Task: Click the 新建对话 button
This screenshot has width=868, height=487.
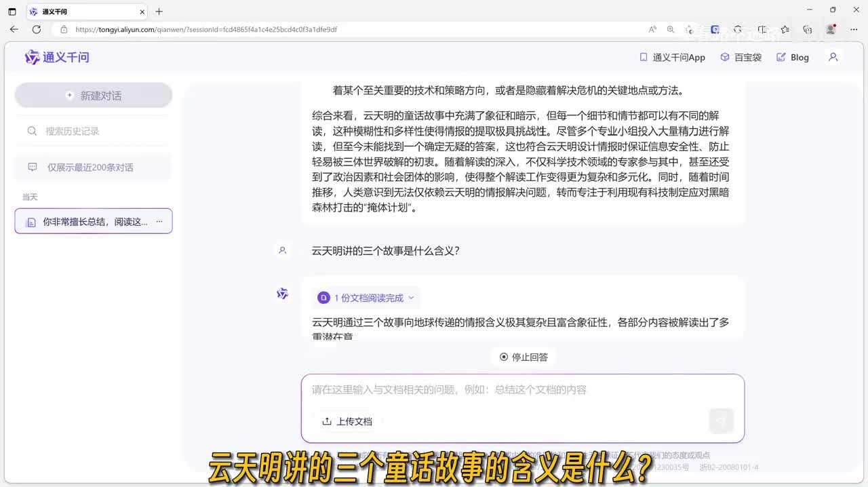Action: click(94, 96)
